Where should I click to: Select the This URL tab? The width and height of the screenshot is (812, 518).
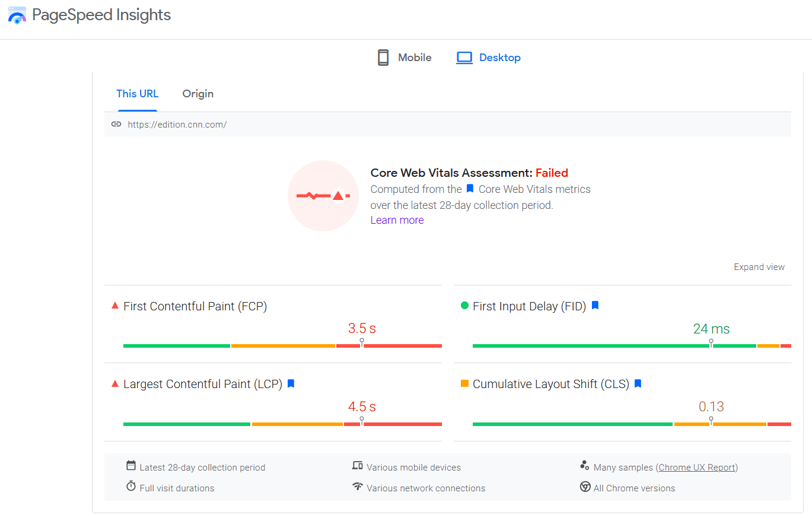(x=138, y=94)
